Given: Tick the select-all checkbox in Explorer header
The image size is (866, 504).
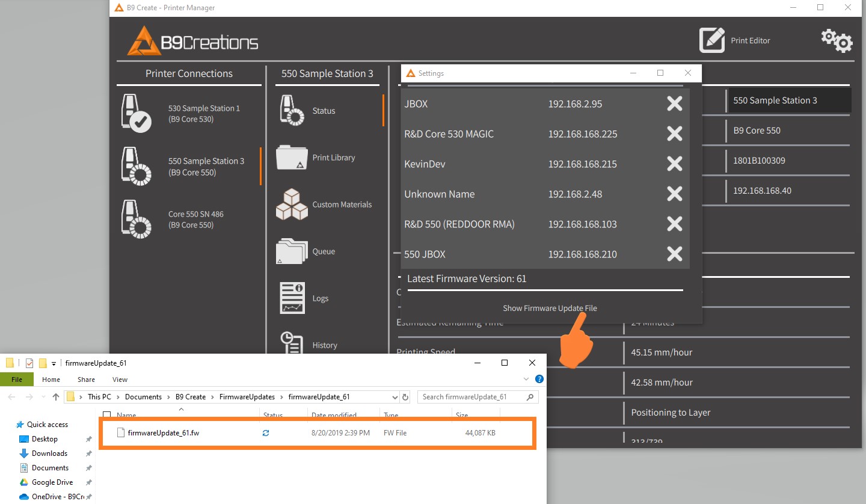Looking at the screenshot, I should tap(107, 415).
